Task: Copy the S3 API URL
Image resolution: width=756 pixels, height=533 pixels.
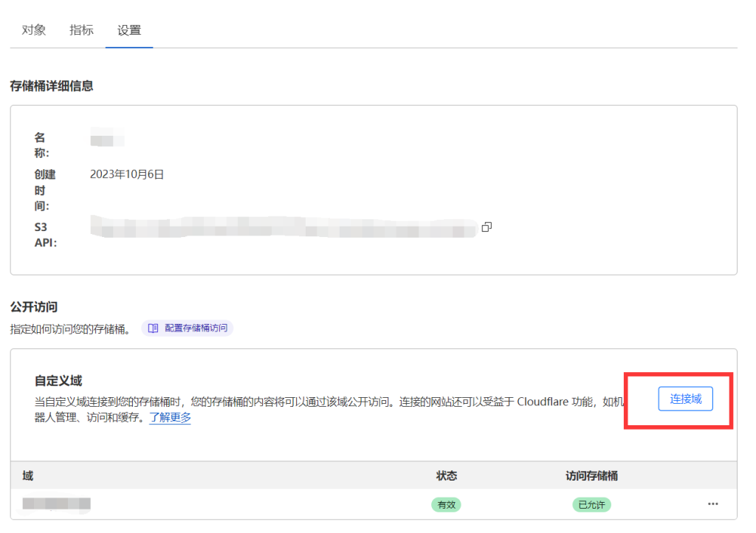Action: [486, 227]
